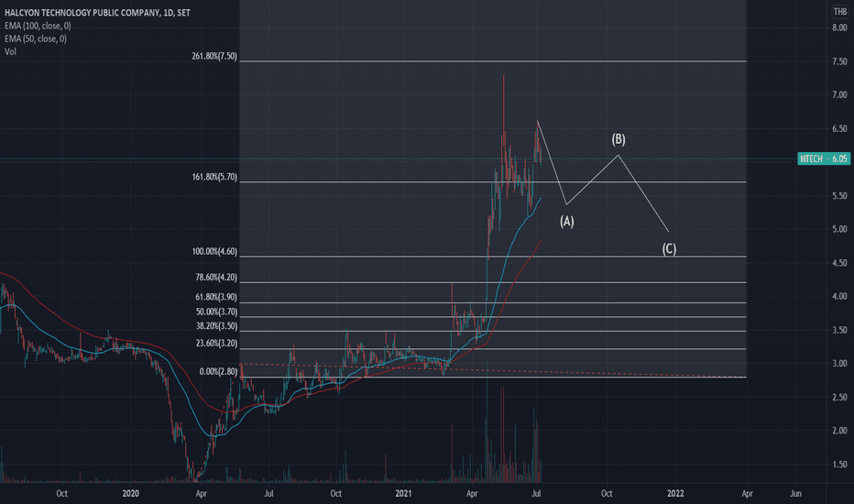Click the 2020 label on time axis
The image size is (854, 504).
[131, 493]
